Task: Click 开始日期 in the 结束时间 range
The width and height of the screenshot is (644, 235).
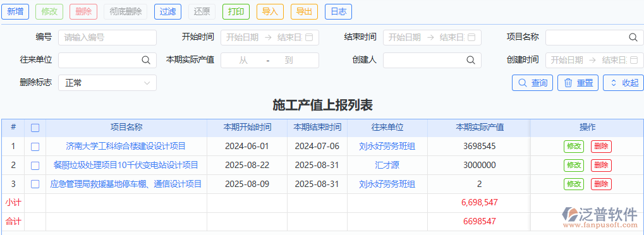Action: 404,37
